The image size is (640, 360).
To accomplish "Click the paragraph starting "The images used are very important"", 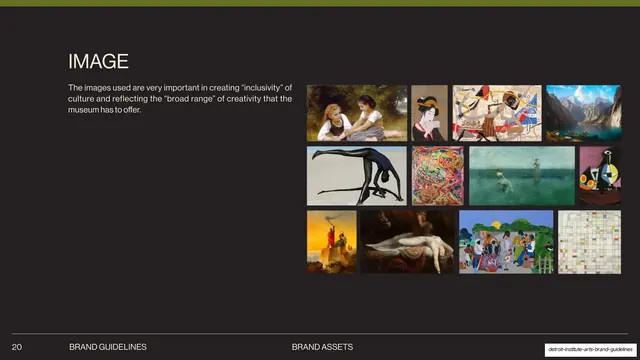I will click(180, 99).
